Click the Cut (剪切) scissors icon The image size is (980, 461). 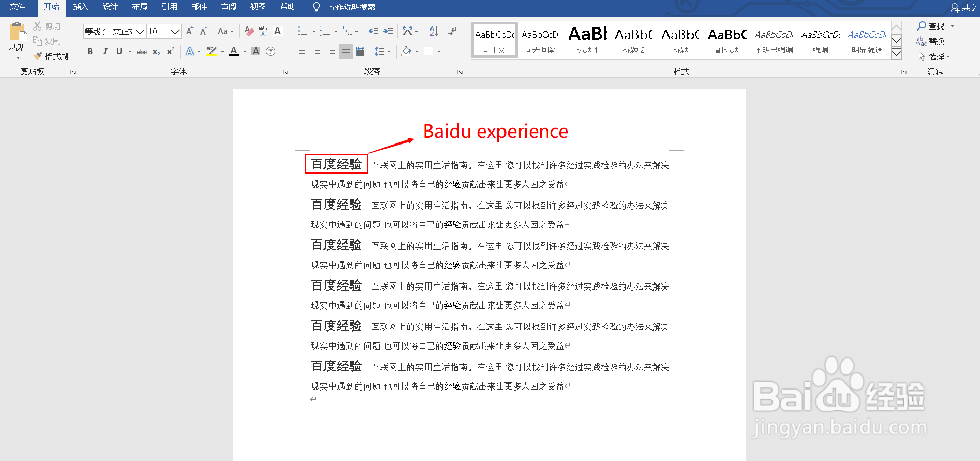37,26
